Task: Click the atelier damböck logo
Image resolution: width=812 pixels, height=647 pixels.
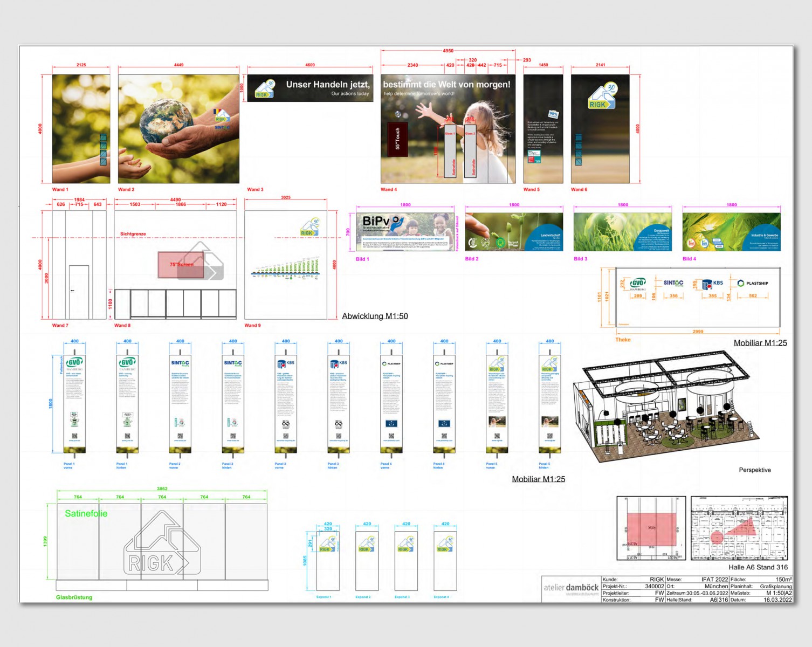Action: point(571,588)
